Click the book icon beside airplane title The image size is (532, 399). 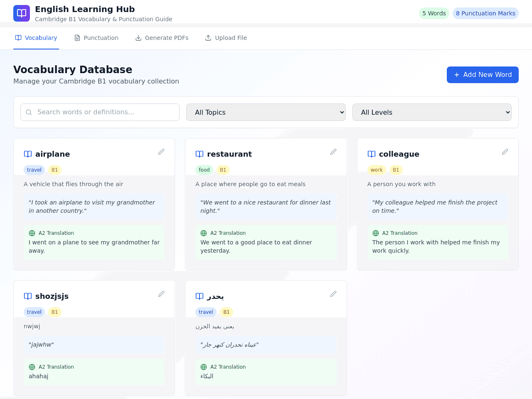coord(28,154)
